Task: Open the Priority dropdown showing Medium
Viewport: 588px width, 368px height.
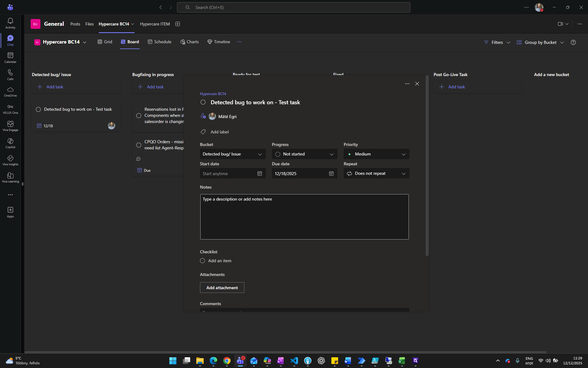Action: [376, 154]
